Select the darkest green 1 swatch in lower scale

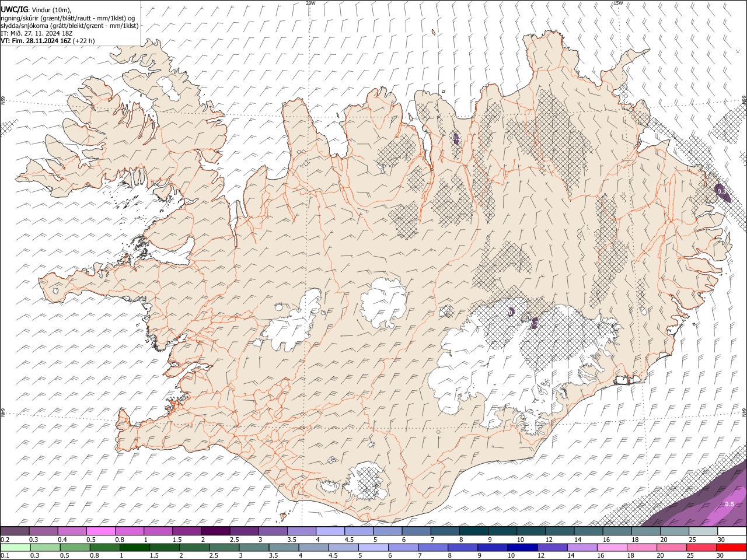(x=134, y=547)
